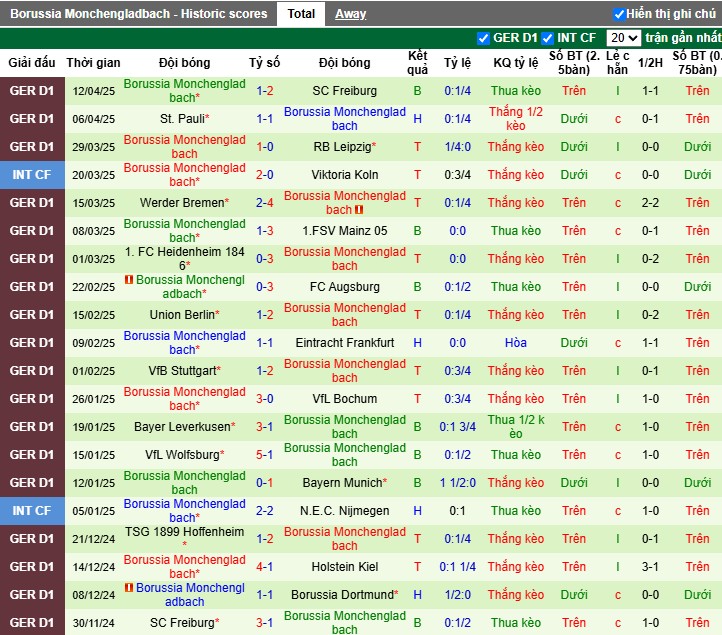Click Borussia Monchengladbach name in Union Berlin row

pyautogui.click(x=344, y=315)
